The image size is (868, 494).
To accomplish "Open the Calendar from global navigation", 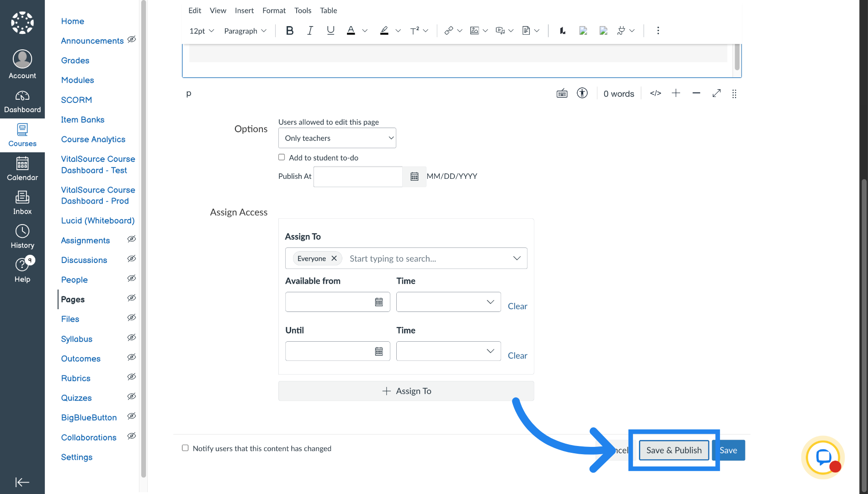I will click(22, 169).
